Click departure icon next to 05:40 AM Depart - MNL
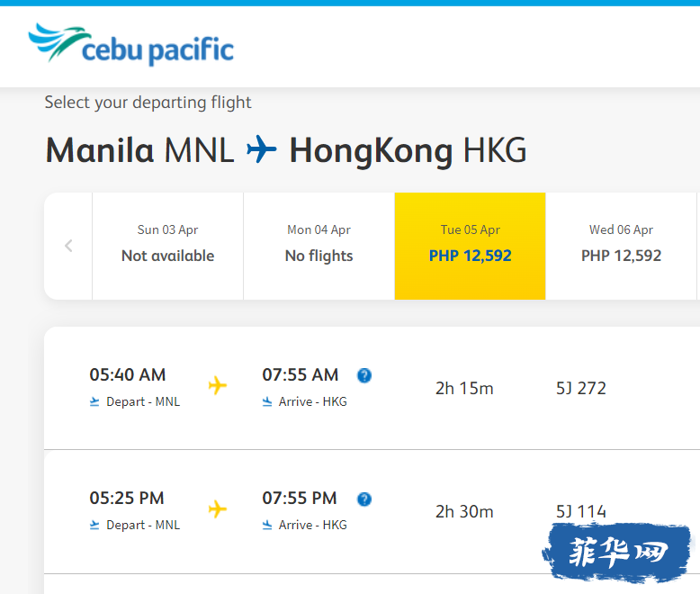Screen dimensions: 700x594 click(94, 402)
